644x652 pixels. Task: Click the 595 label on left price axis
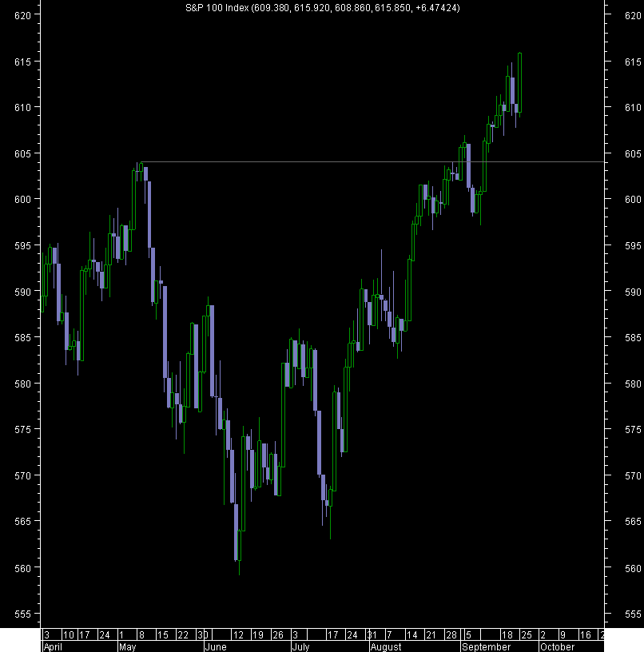pos(23,246)
